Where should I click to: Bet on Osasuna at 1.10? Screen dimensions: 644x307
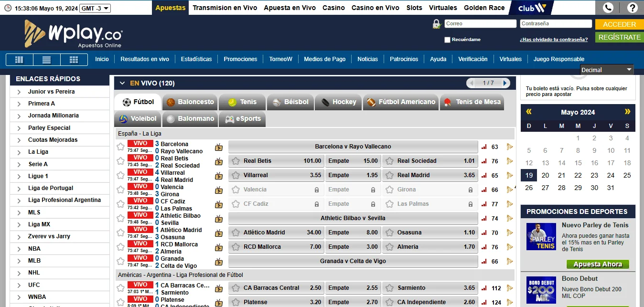click(x=430, y=233)
